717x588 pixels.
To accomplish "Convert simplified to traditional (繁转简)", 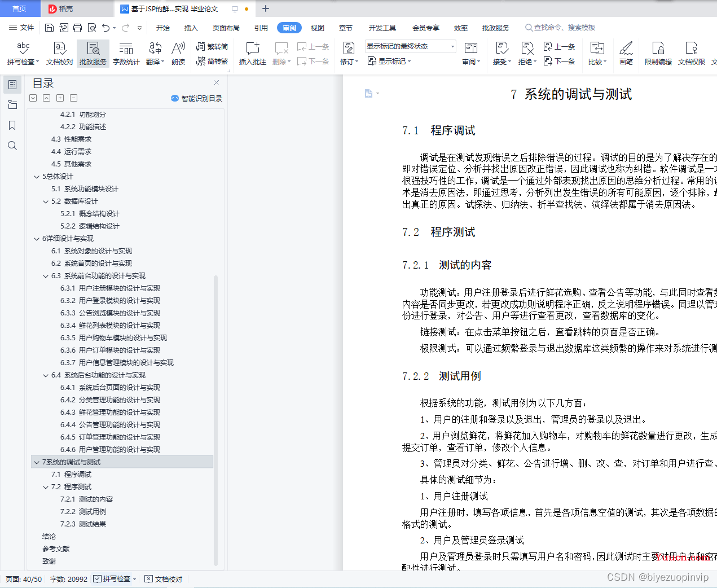I will point(212,47).
